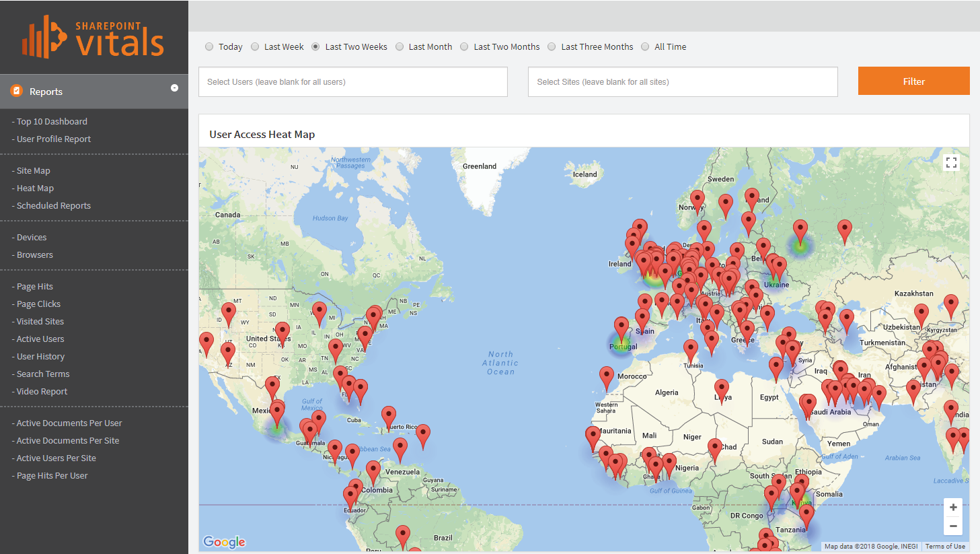Image resolution: width=980 pixels, height=554 pixels.
Task: Zoom out with the minus map control
Action: 952,526
